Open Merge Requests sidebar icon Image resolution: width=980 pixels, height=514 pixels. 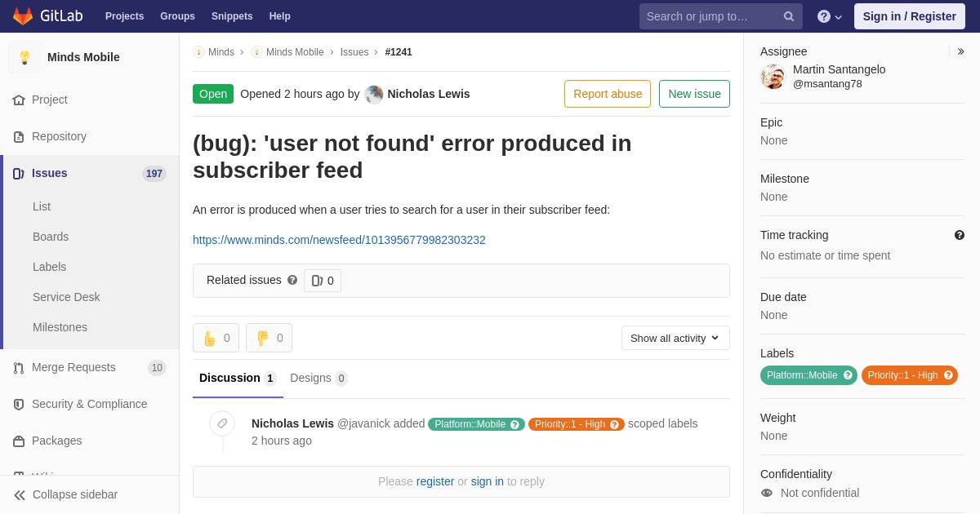(19, 368)
